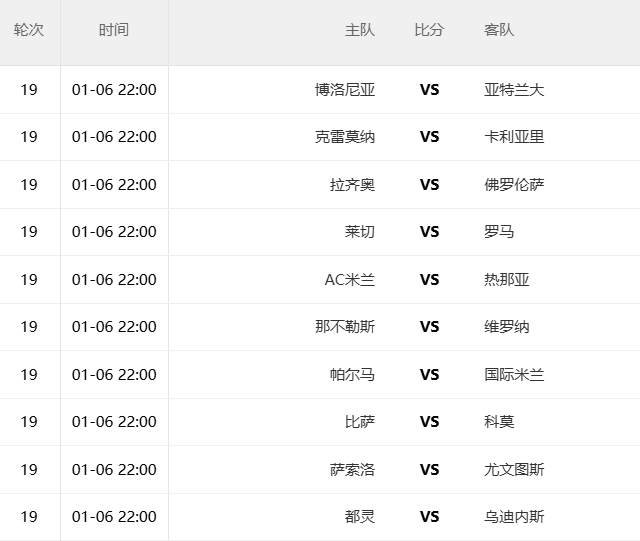Select the 克雷莫纳 home team
640x541 pixels.
pos(345,137)
